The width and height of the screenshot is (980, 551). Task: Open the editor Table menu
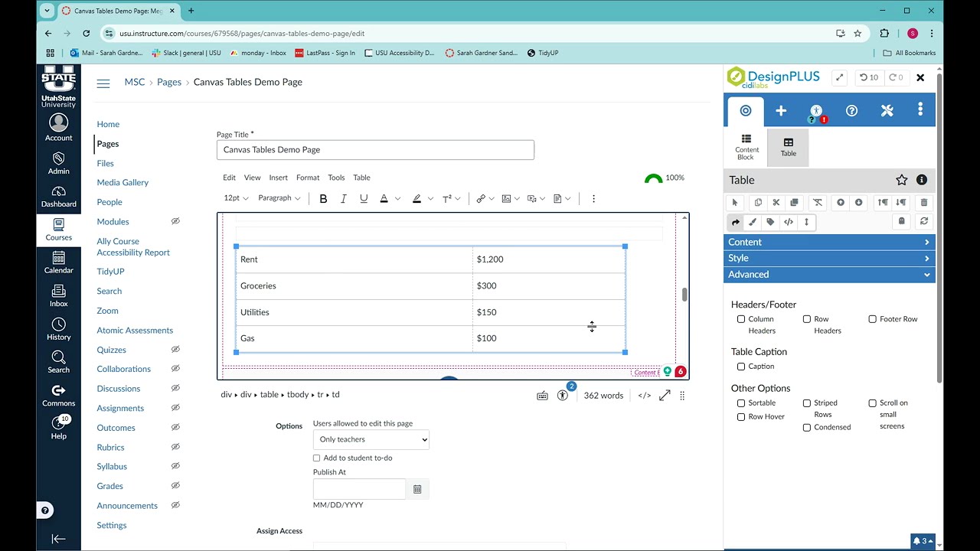[x=361, y=178]
